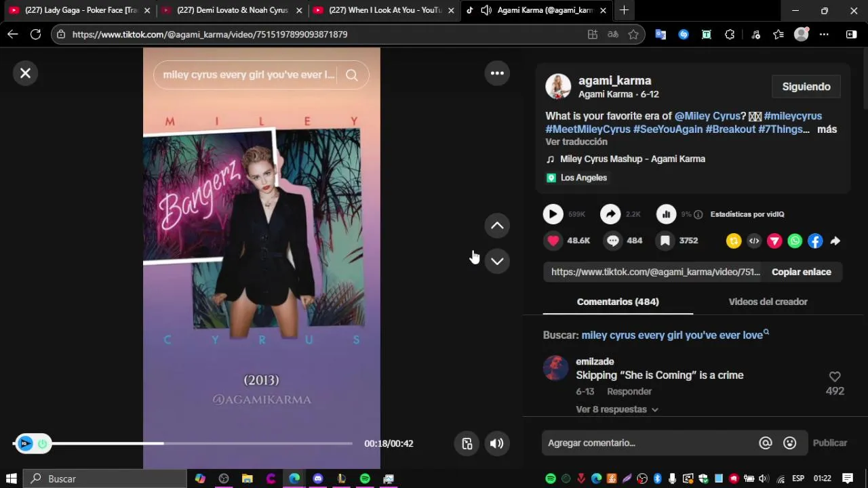Screen dimensions: 868x488
Task: Close the TikTok video viewer
Action: tap(25, 73)
